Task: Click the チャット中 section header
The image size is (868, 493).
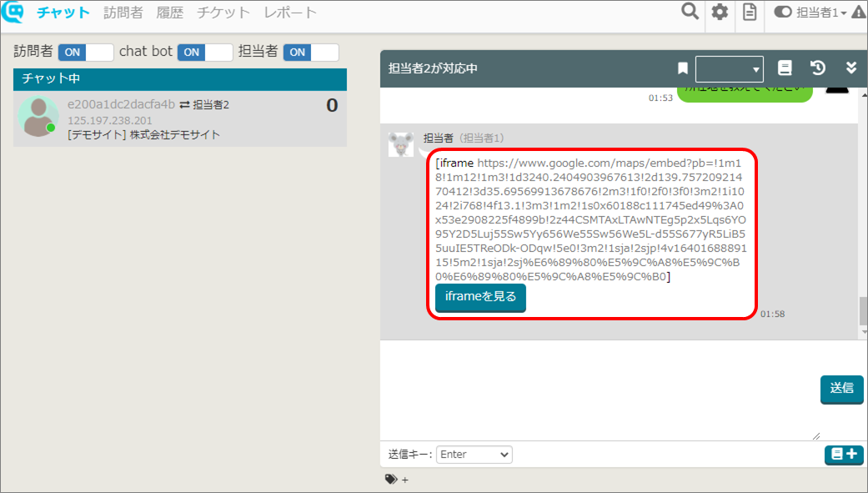Action: 180,79
